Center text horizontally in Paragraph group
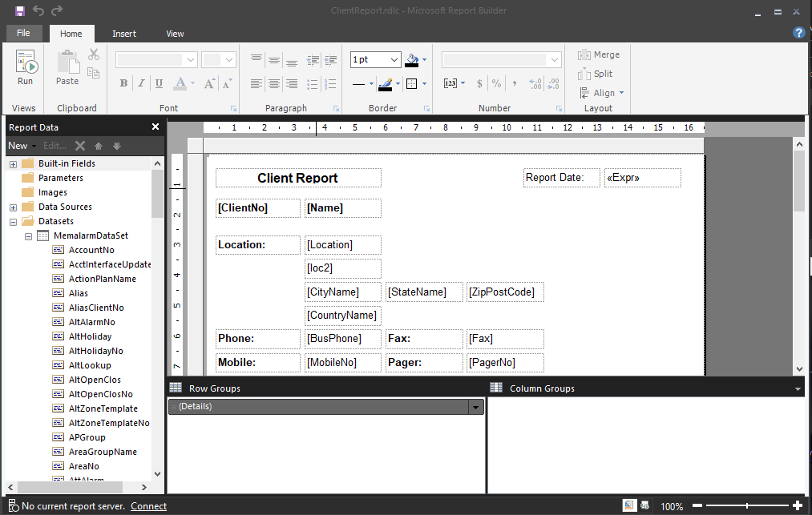 point(274,84)
